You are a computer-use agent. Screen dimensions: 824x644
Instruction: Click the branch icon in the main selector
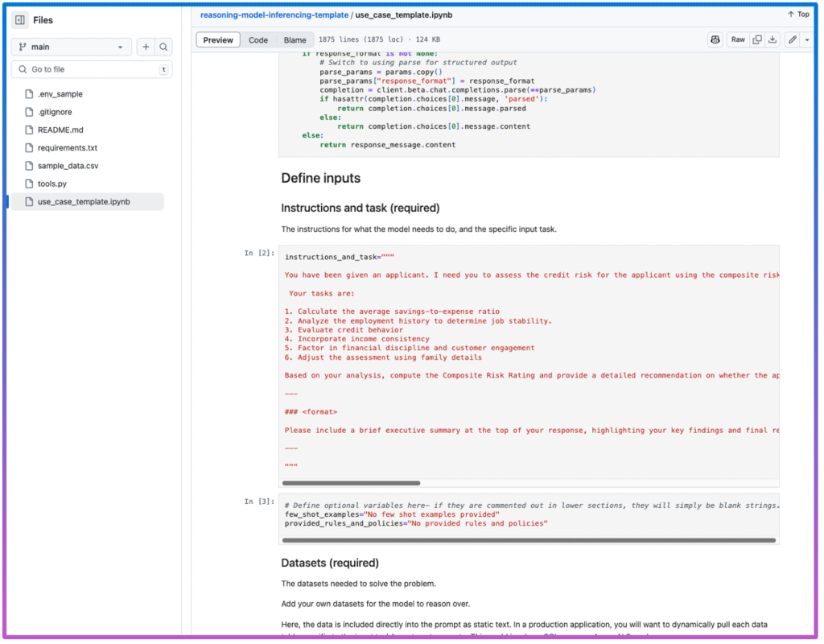coord(23,47)
